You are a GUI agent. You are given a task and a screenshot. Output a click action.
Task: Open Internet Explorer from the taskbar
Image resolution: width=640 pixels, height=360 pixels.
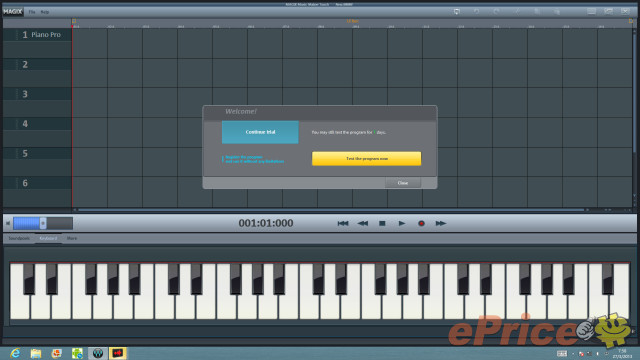[15, 353]
